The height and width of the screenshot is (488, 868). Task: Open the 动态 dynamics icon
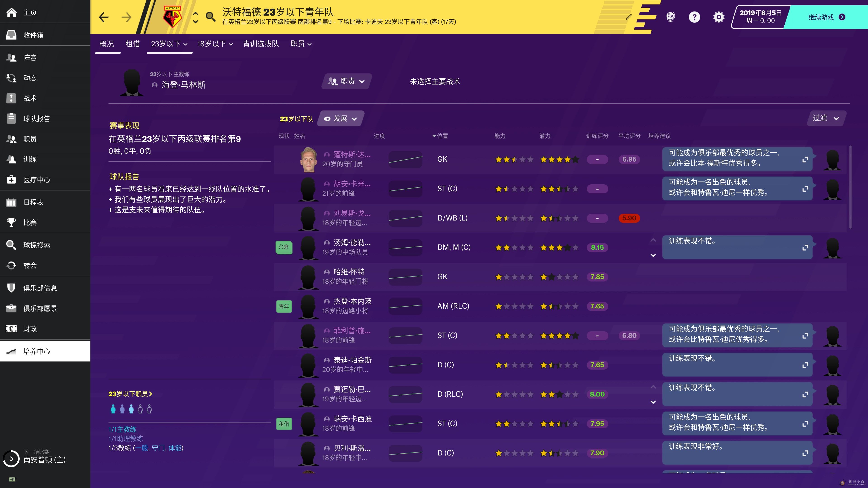tap(11, 78)
